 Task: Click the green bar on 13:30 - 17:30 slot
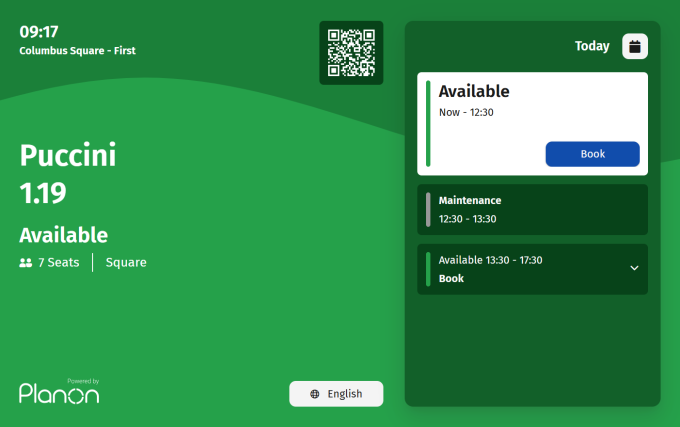tap(428, 269)
